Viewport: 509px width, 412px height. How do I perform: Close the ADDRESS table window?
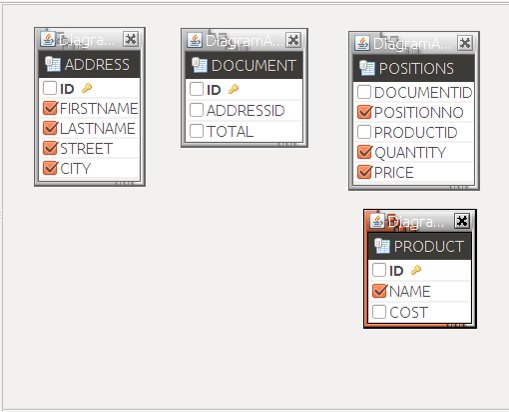131,39
